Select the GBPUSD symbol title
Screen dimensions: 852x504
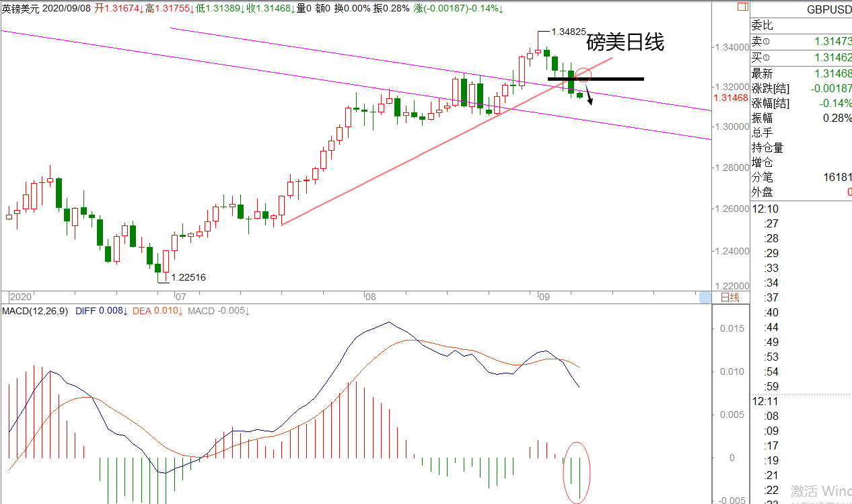coord(828,10)
